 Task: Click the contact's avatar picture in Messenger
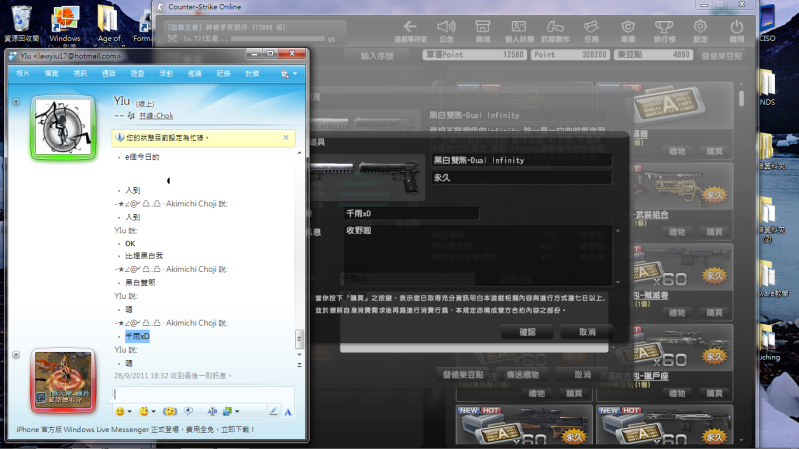(63, 127)
